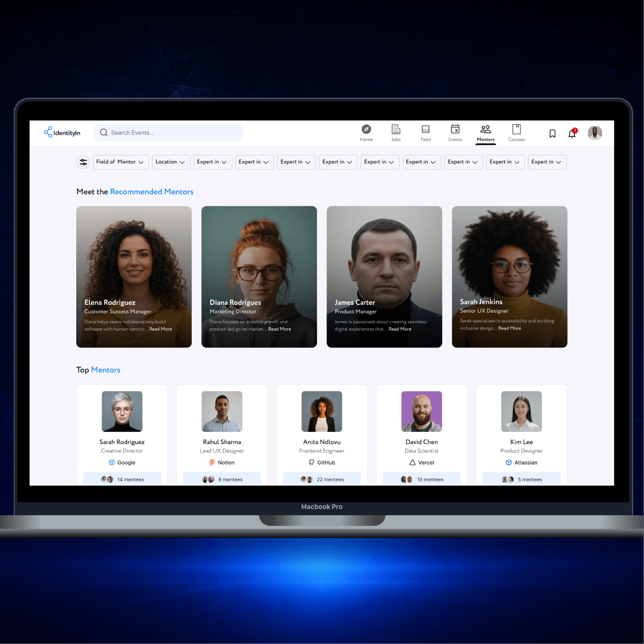Open the notifications bell
The height and width of the screenshot is (644, 644).
pyautogui.click(x=572, y=133)
